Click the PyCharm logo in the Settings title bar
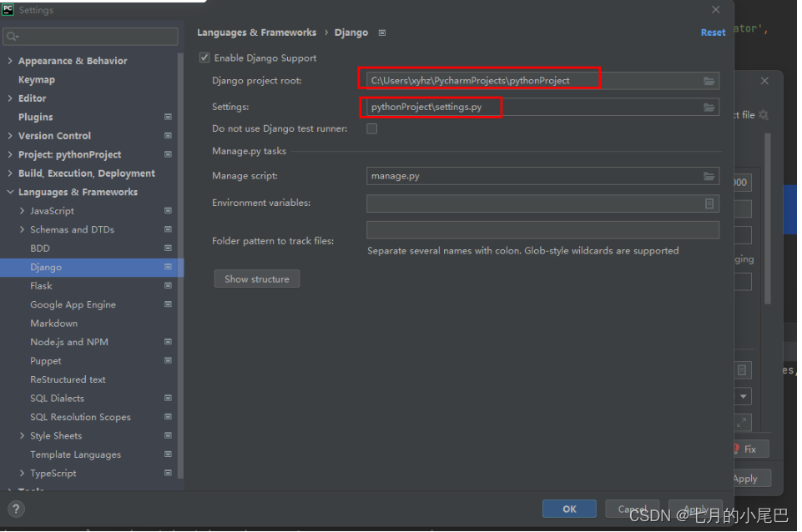The image size is (802, 532). coord(8,9)
